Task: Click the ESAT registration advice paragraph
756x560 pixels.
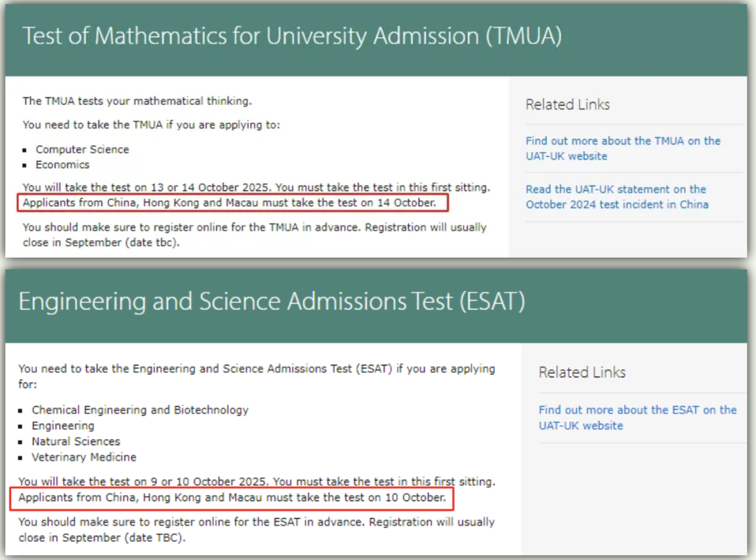Action: [256, 530]
